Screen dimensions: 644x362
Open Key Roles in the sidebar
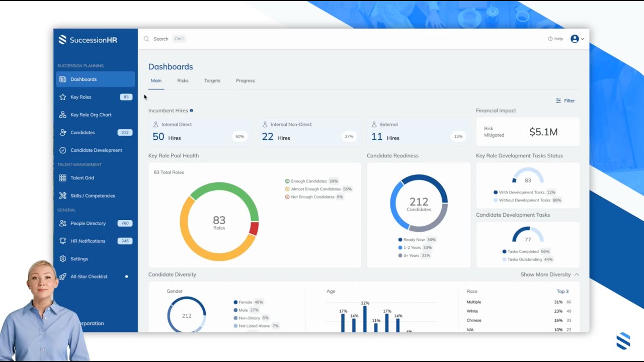pyautogui.click(x=96, y=97)
